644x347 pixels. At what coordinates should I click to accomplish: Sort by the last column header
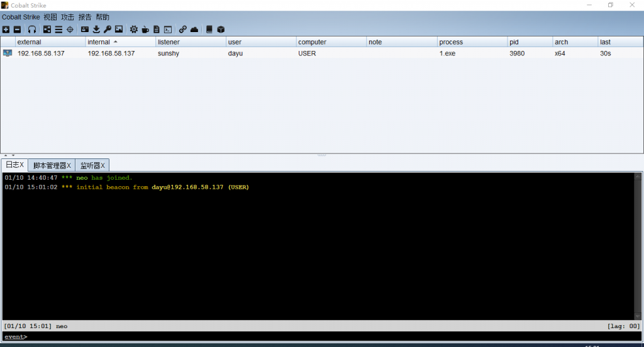coord(621,42)
